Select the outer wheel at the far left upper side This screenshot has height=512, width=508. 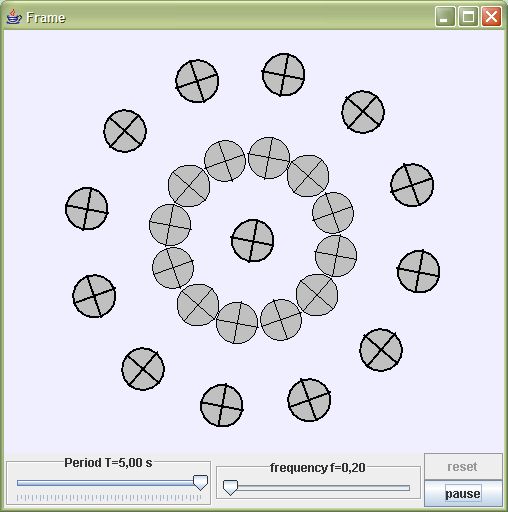click(x=87, y=209)
